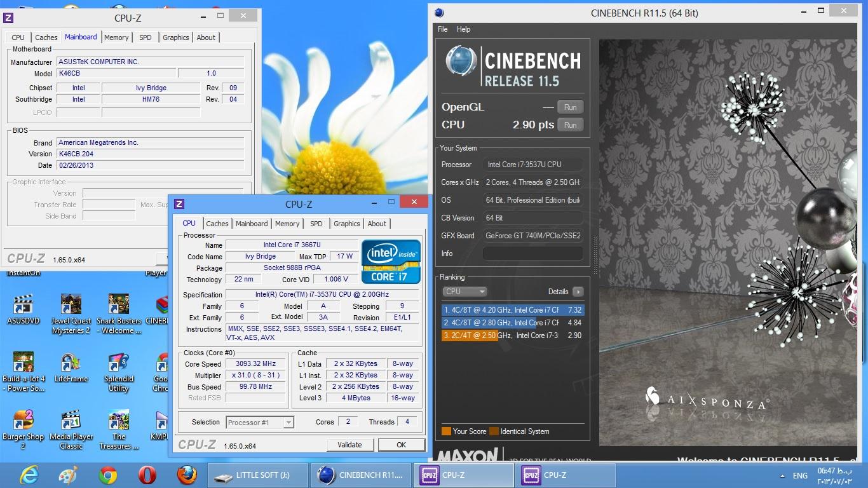Open Jewel Quest Mysteries 2 desktop icon

point(71,314)
